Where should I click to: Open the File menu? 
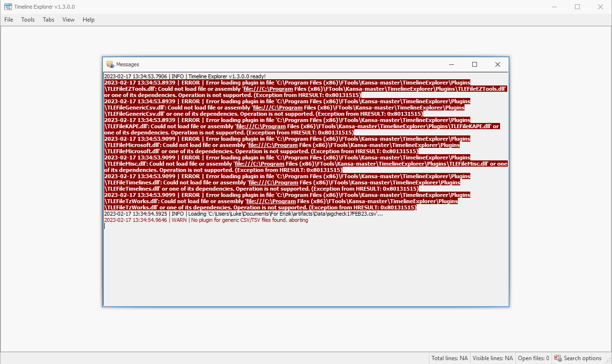point(8,20)
